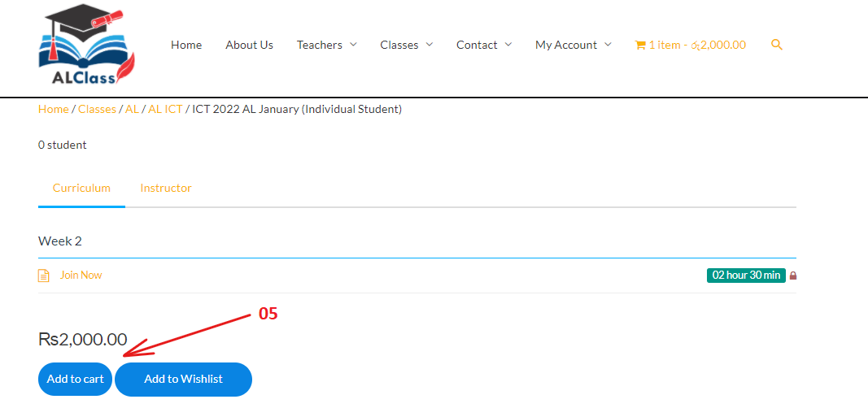
Task: Click the lock icon next to duration
Action: (x=793, y=276)
